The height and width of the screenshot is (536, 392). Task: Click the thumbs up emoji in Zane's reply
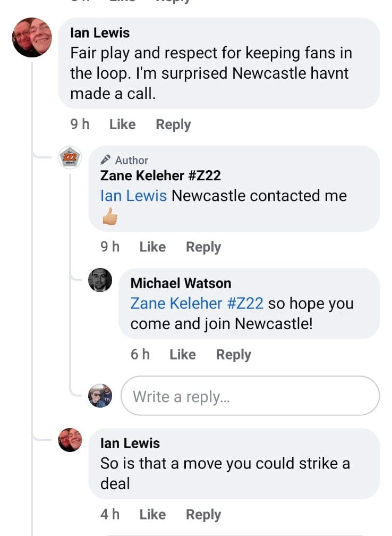109,216
